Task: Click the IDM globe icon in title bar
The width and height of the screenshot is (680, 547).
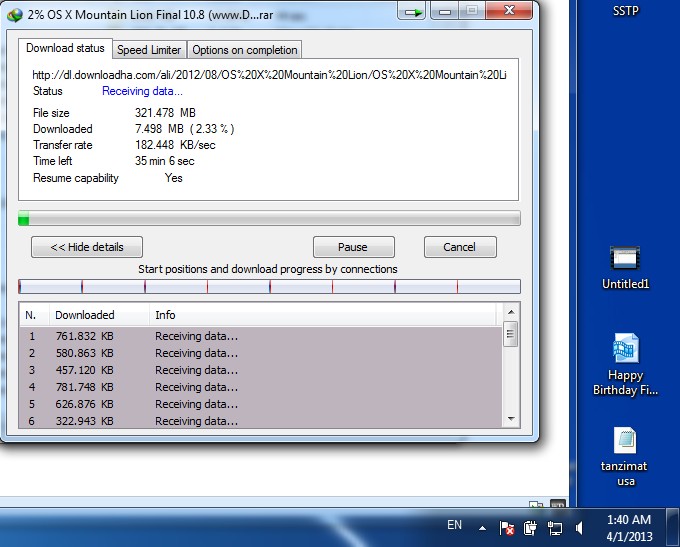Action: (x=15, y=15)
